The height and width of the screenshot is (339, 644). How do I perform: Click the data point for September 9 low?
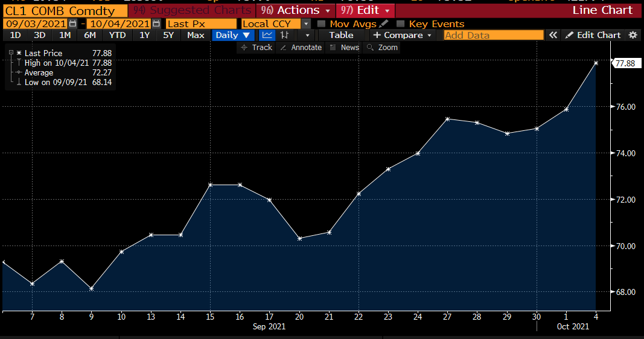92,289
